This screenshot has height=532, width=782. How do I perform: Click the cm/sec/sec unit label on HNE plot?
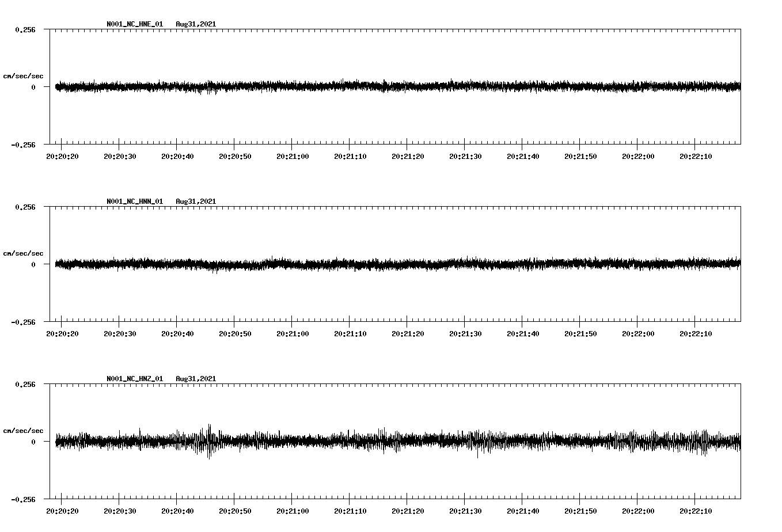click(x=23, y=76)
